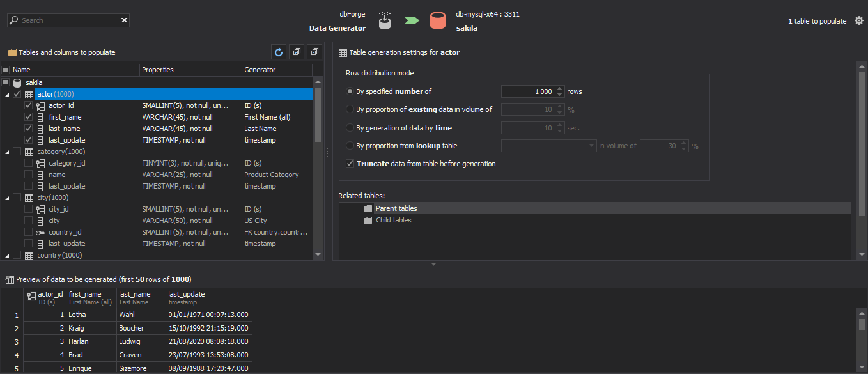The image size is (868, 374).
Task: Click the last_update preview column header
Action: click(x=208, y=298)
